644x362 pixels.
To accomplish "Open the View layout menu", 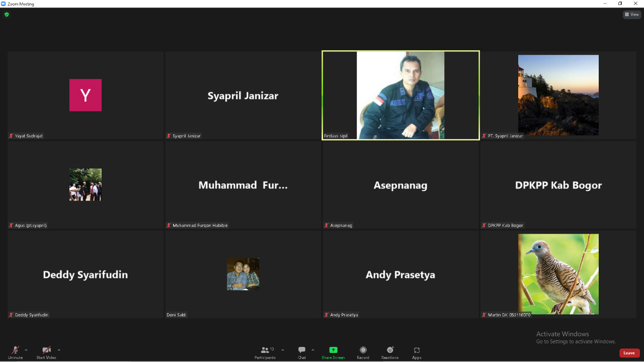I will click(632, 15).
